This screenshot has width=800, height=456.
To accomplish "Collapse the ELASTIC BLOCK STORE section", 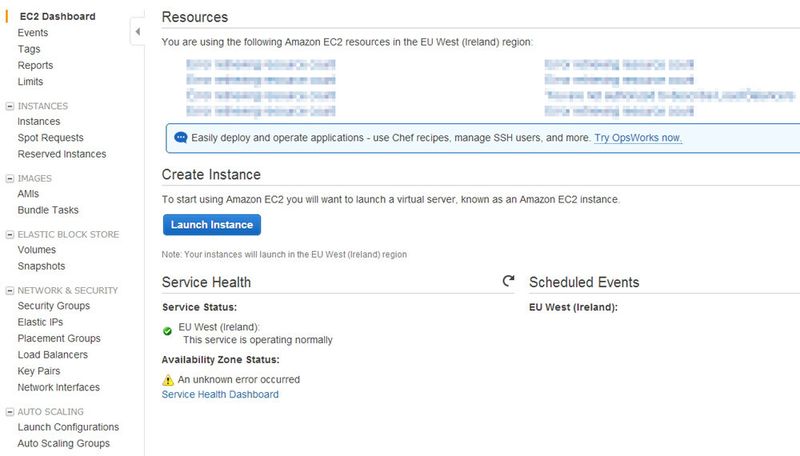I will (10, 235).
